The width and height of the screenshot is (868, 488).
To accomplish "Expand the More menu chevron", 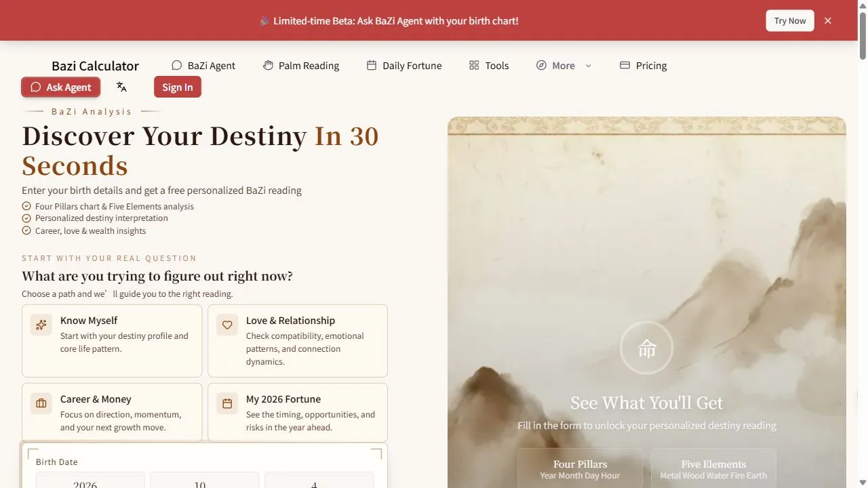I will [x=588, y=66].
